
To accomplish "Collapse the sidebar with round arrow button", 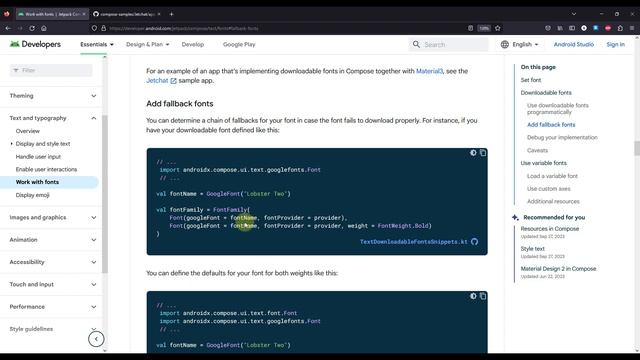I will click(x=96, y=339).
